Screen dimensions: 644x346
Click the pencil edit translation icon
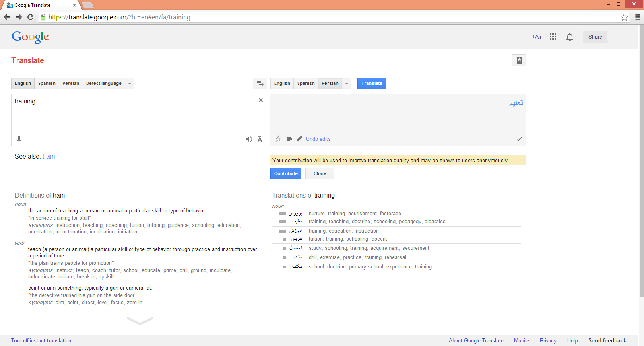coord(299,139)
